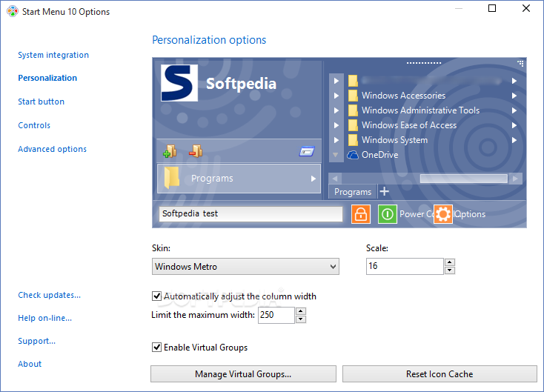Click the orange lock icon
This screenshot has width=544, height=392.
(x=361, y=214)
